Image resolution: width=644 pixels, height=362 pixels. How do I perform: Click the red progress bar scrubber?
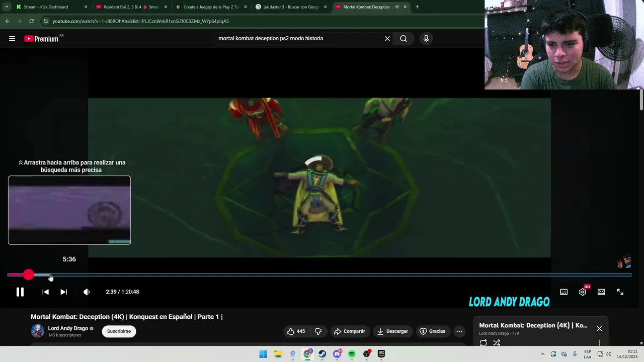[x=29, y=275]
